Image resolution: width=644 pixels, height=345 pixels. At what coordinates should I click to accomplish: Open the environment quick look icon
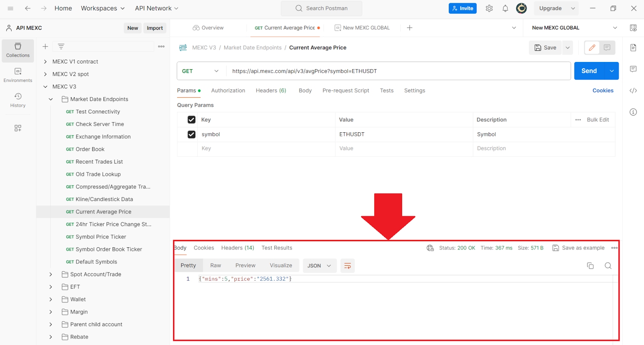point(633,28)
